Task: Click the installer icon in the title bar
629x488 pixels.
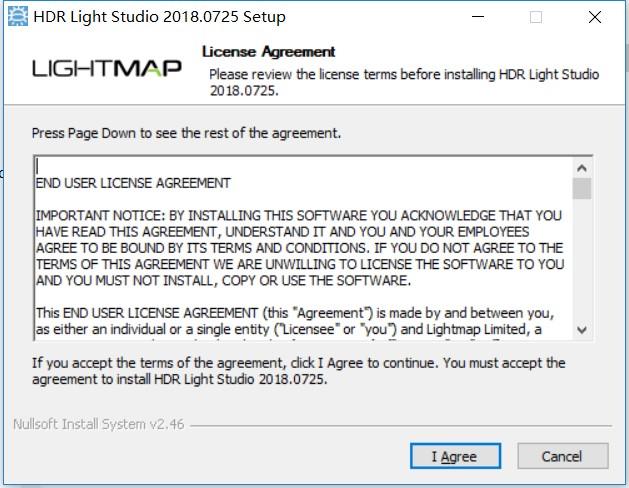Action: pos(18,16)
